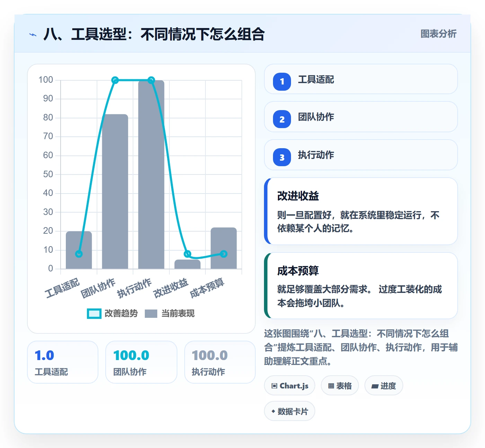Click the trend line point on 成本预算 bar
485x448 pixels.
[x=224, y=254]
